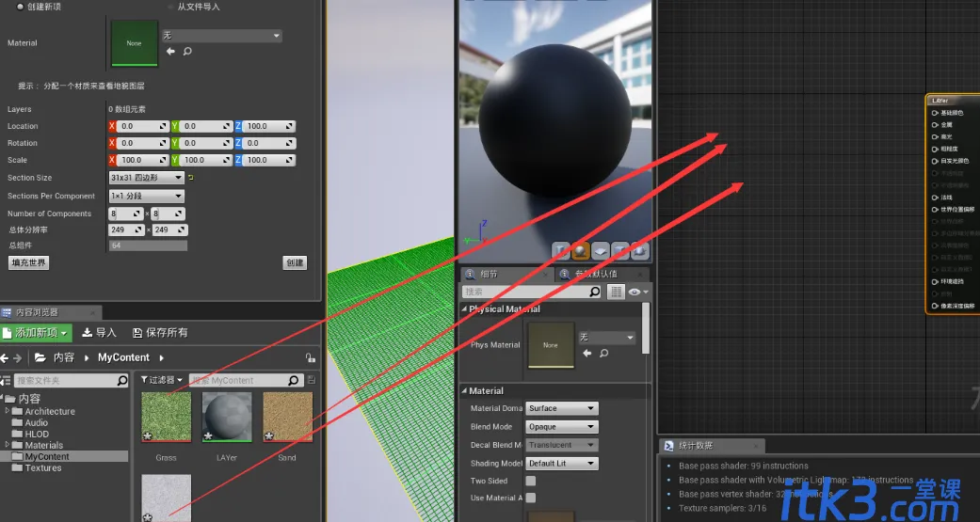Select the MyContent folder in tree

47,456
